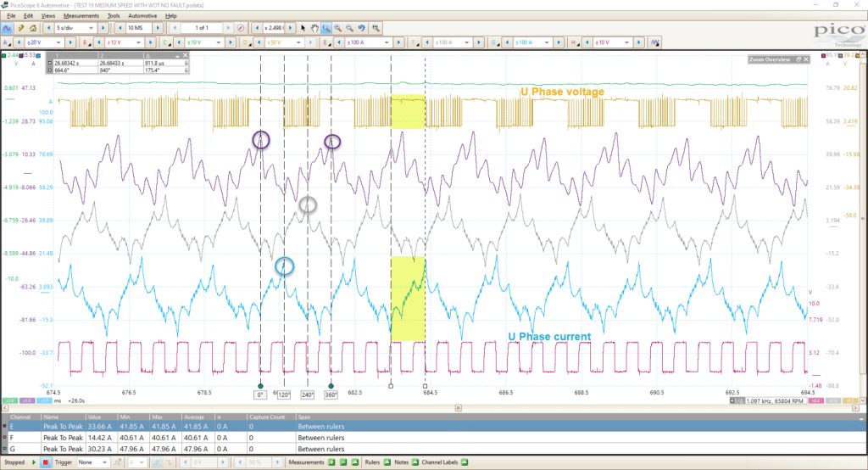Click the undo zoom arrow icon
Viewport: 868px width, 470px height.
(361, 28)
